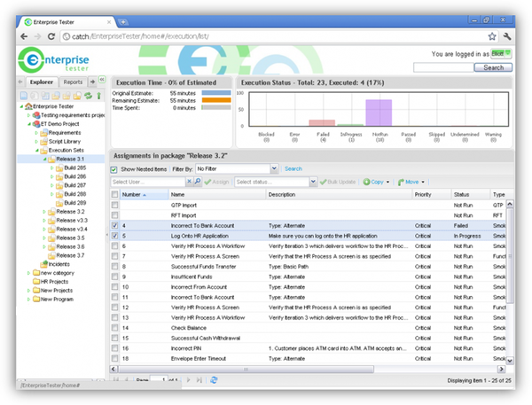Clear the selected user with the X icon
Viewport: 532px width, 405px height.
(x=190, y=182)
